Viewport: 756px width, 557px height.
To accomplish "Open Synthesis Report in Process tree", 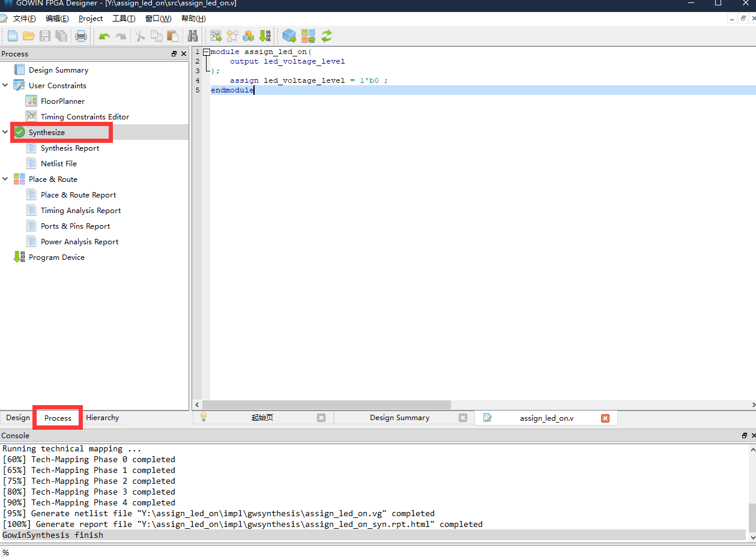I will [x=70, y=148].
